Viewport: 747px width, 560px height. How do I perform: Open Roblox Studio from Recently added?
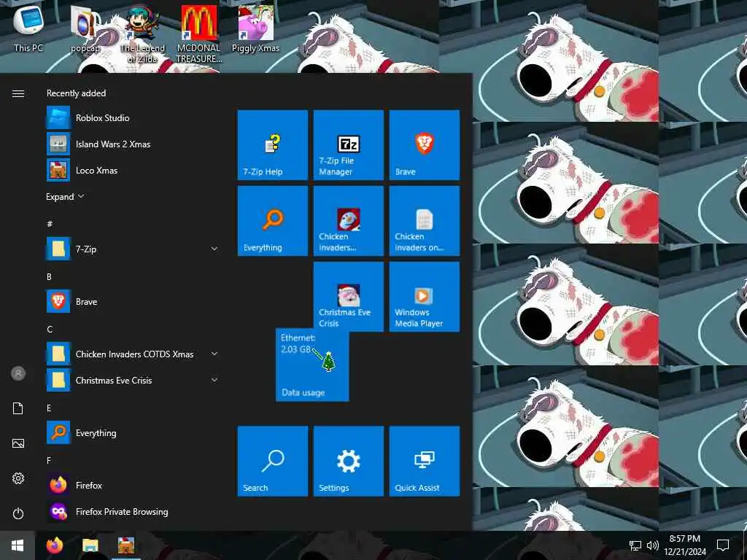[x=133, y=117]
